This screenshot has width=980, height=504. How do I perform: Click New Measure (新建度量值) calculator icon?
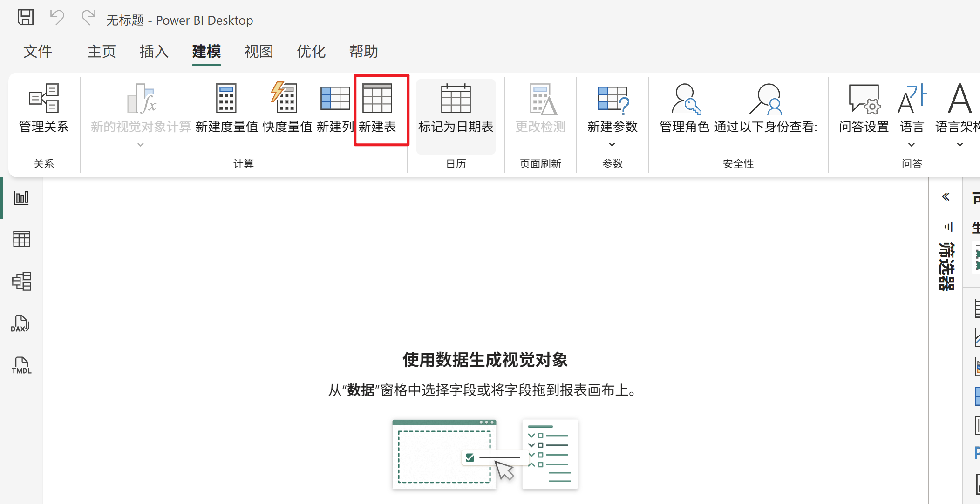(226, 99)
